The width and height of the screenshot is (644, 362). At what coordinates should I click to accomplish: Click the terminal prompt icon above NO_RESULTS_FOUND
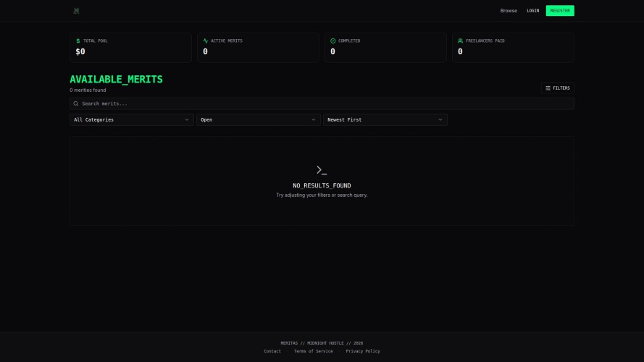(322, 170)
